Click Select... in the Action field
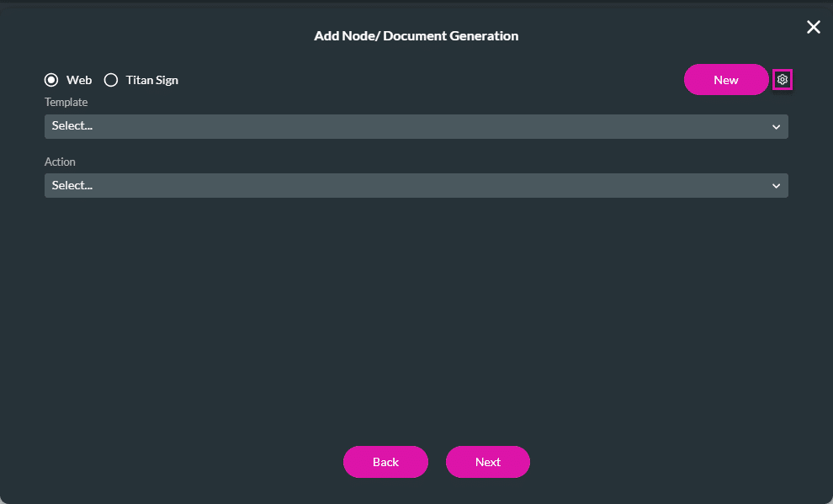833x504 pixels. pos(72,185)
